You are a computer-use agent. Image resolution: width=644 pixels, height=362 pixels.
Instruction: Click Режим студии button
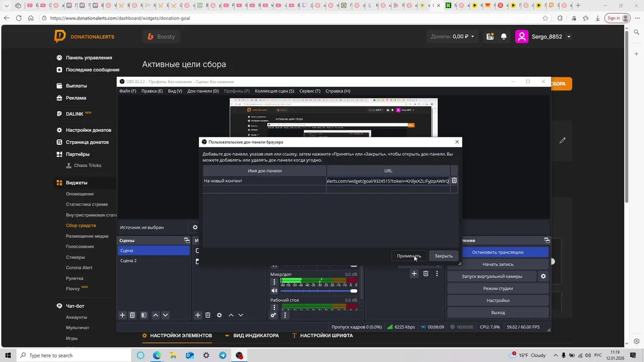point(498,288)
